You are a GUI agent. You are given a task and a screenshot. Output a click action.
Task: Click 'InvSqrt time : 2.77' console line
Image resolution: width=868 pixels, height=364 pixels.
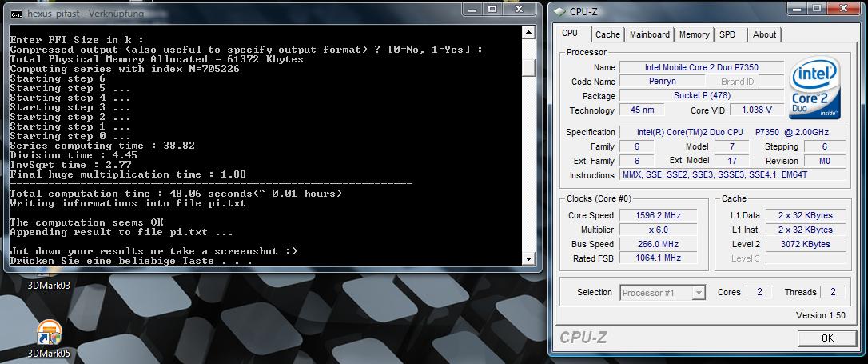(70, 165)
